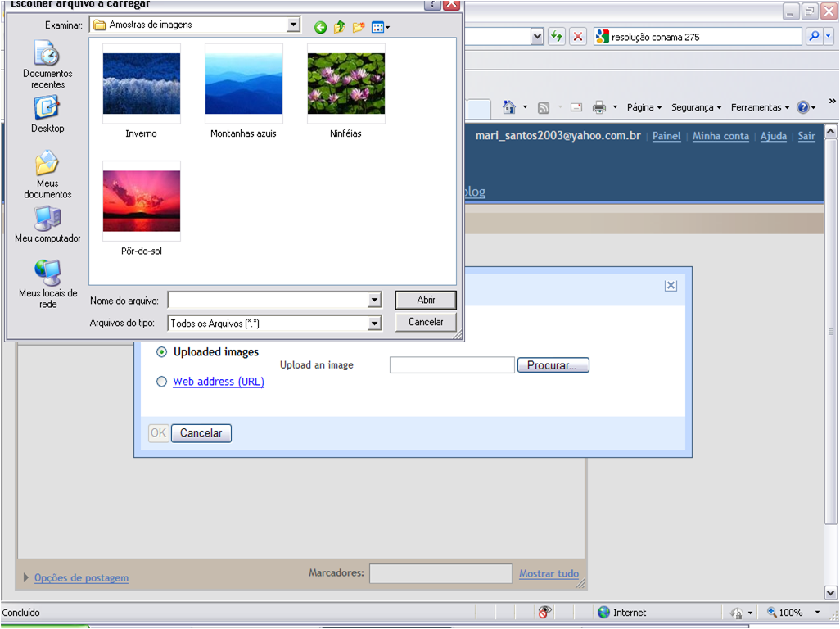Click the zoom level magnifier icon
Viewport: 840px width, 629px height.
click(x=772, y=612)
